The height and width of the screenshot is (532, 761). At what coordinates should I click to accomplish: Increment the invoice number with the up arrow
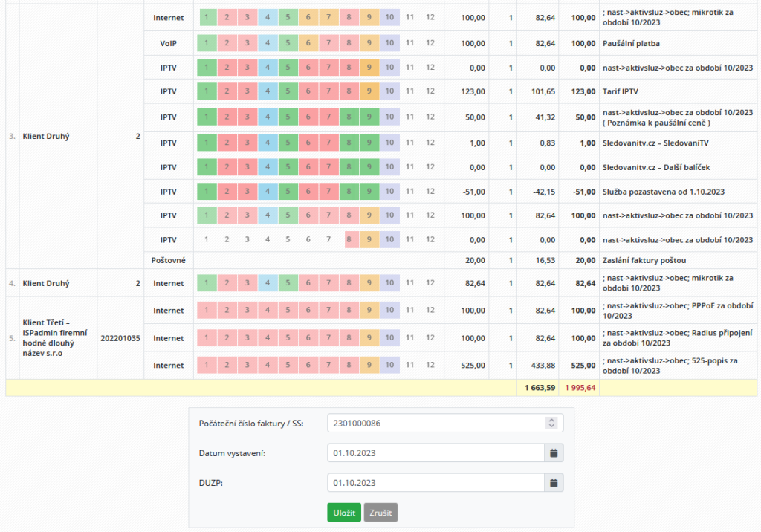click(x=551, y=419)
